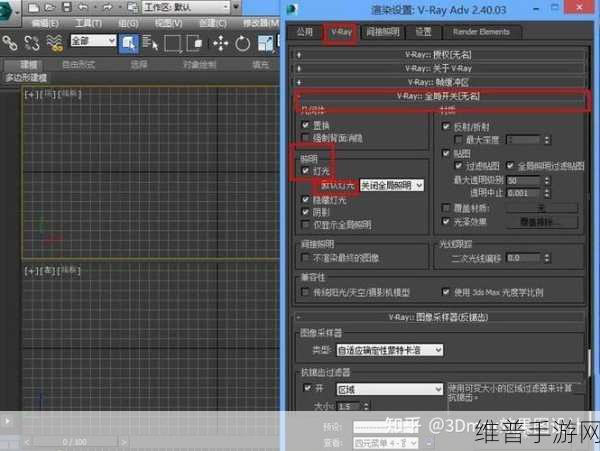Open the 视图(V) menu

[x=168, y=23]
